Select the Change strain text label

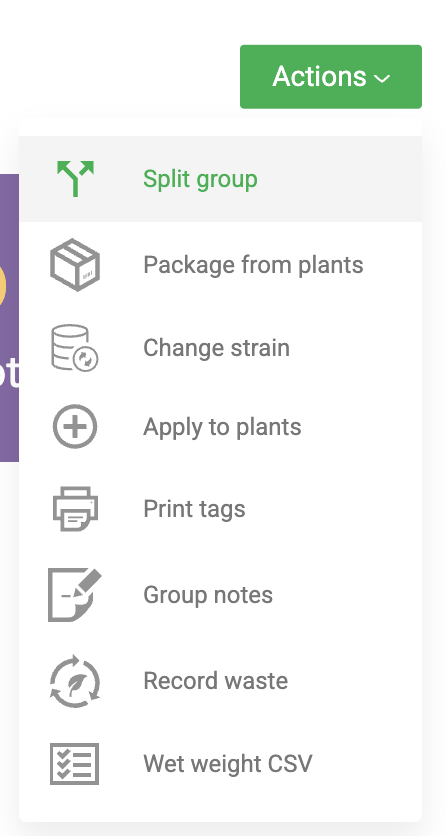[x=216, y=348]
